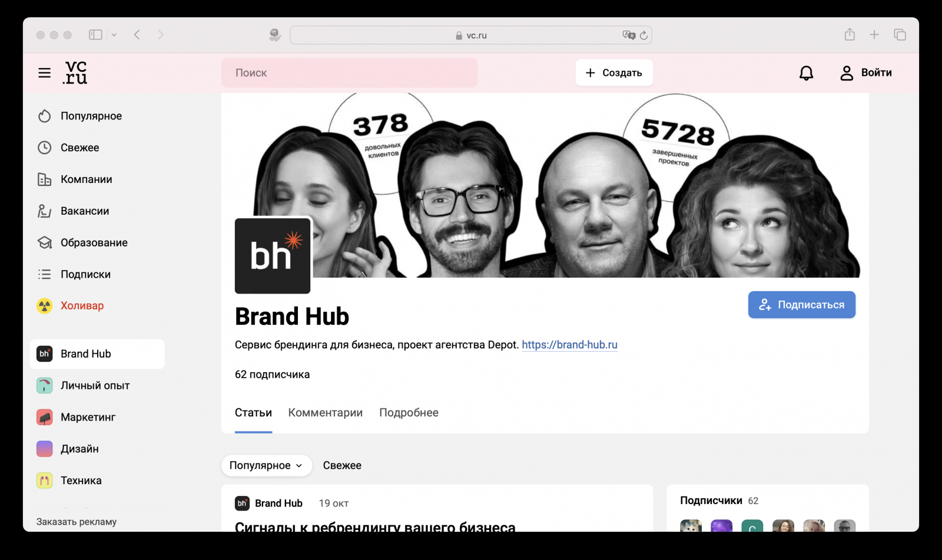Open the Подписчики 62 heading
Image resolution: width=942 pixels, height=560 pixels.
[719, 501]
